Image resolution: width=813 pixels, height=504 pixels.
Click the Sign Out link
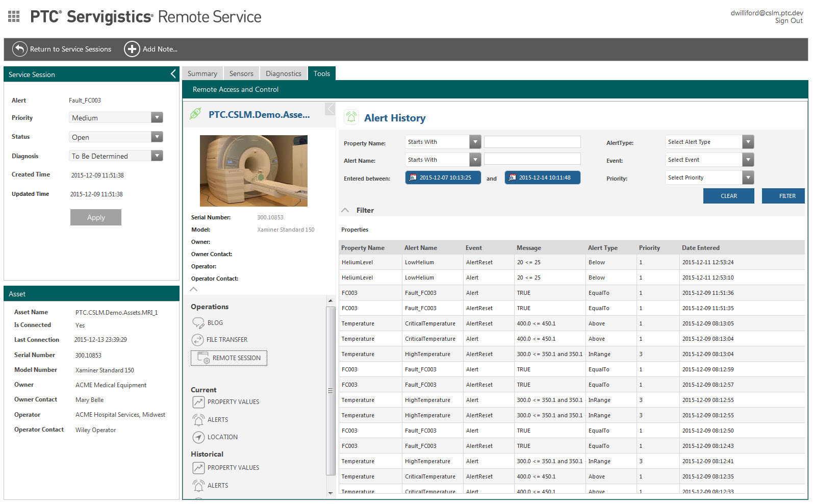coord(789,21)
